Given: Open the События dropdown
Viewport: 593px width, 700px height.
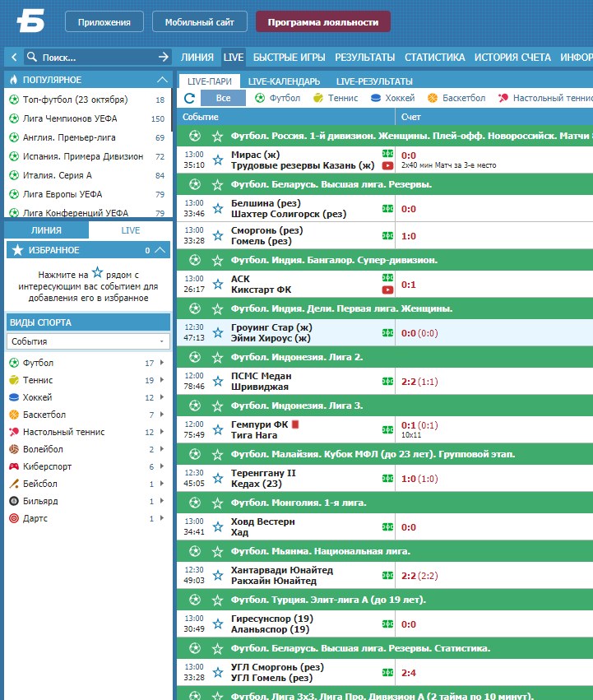Looking at the screenshot, I should pyautogui.click(x=88, y=341).
